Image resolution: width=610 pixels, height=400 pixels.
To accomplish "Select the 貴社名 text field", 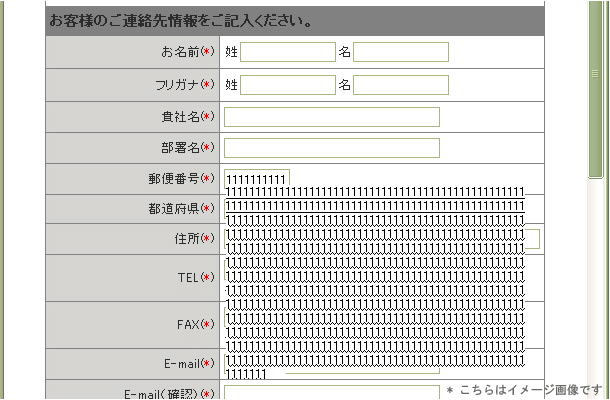I will click(x=331, y=117).
